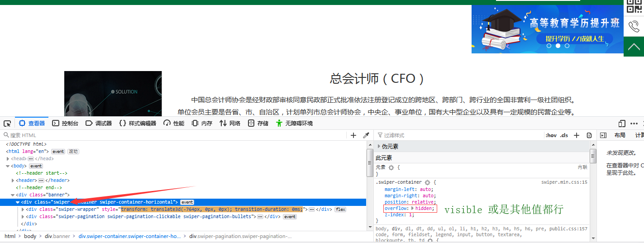
Task: Click selector highlighter icon beside 元素
Action: tap(391, 167)
